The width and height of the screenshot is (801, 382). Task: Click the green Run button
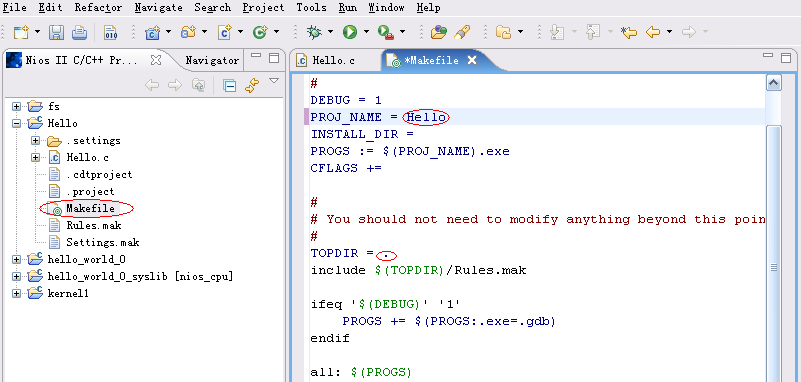(350, 32)
